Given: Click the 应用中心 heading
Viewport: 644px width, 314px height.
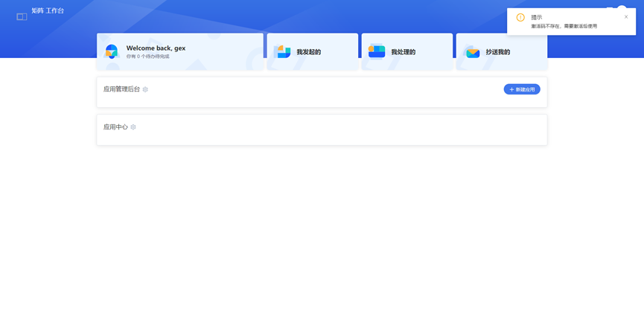Looking at the screenshot, I should click(115, 126).
